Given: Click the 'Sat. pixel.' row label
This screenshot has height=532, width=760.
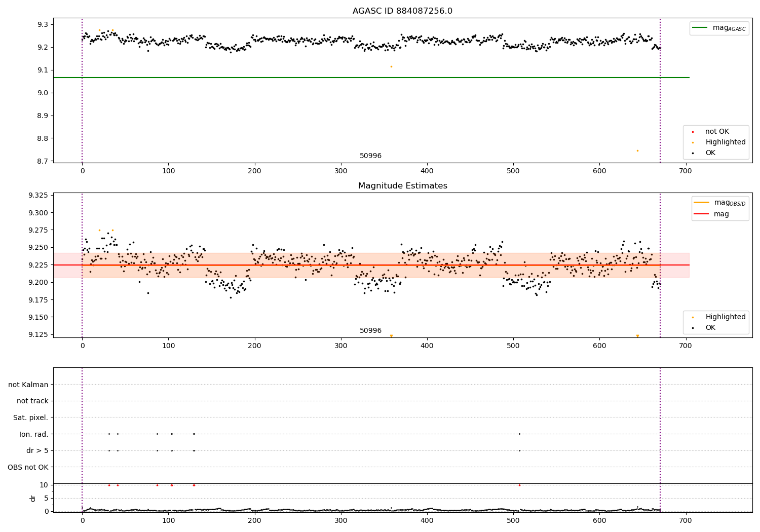Looking at the screenshot, I should (31, 418).
